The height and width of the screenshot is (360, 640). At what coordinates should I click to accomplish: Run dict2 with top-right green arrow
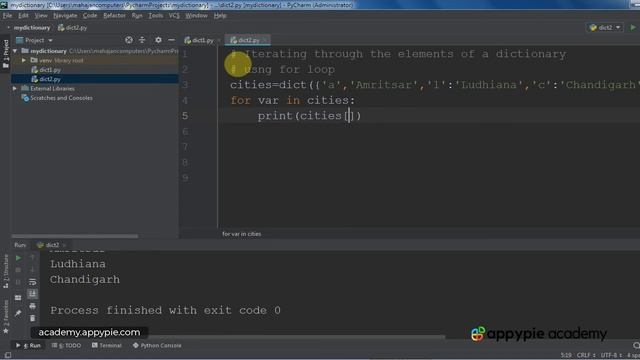click(x=633, y=27)
